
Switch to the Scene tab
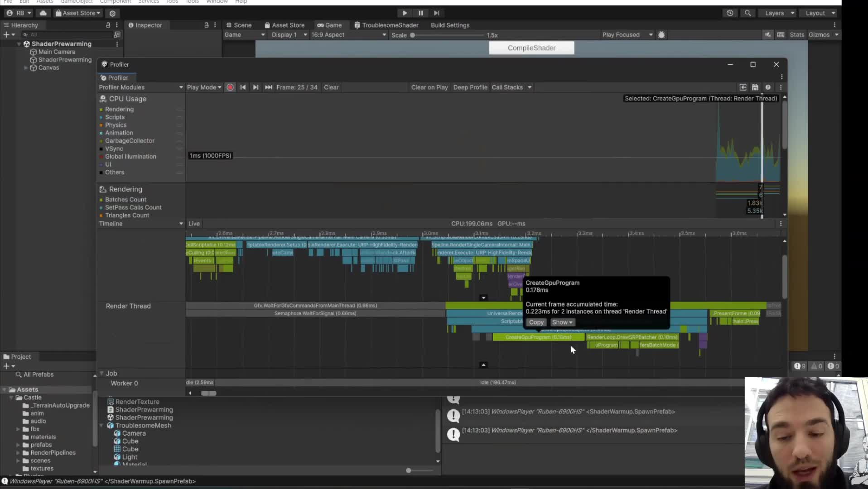tap(242, 25)
